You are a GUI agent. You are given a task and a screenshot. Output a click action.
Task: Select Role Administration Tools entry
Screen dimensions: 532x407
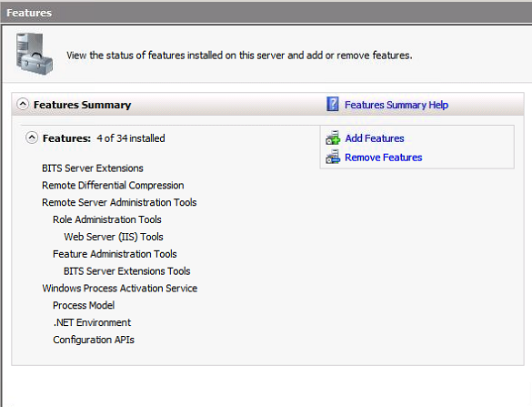tap(107, 219)
